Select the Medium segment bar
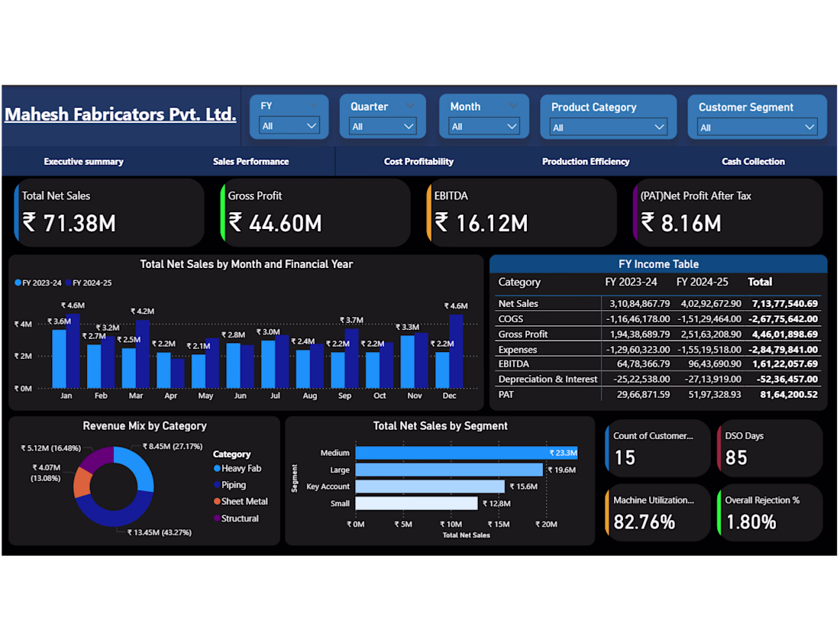The width and height of the screenshot is (840, 630). (x=466, y=453)
